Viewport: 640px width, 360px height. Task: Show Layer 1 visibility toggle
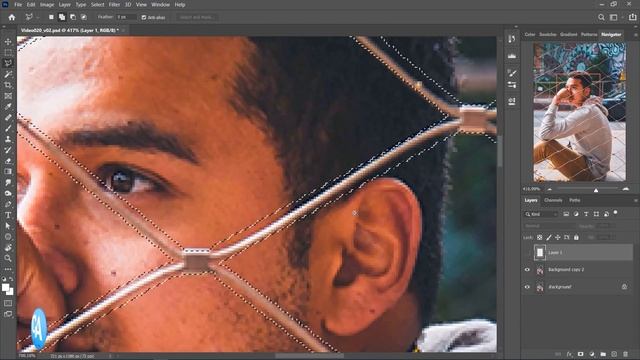coord(527,253)
